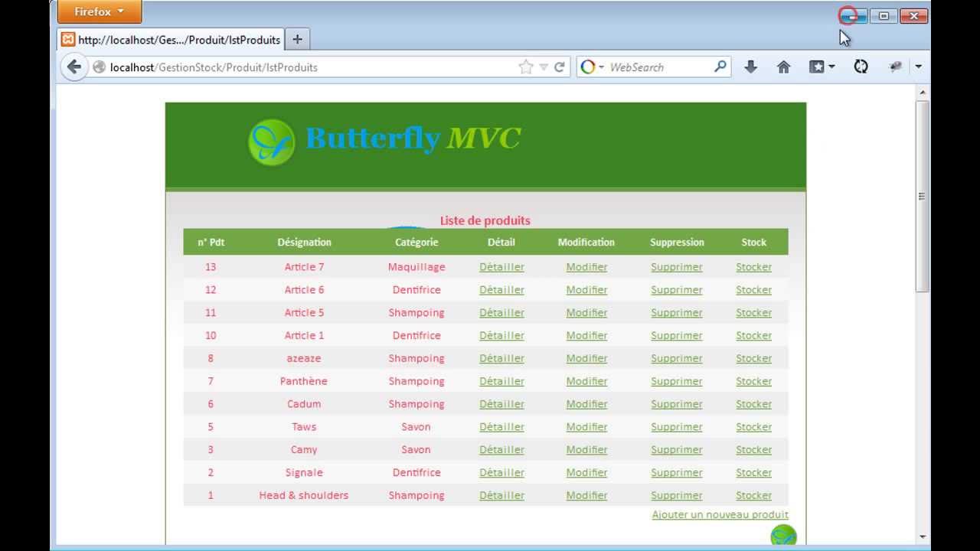The image size is (980, 551).
Task: Click product number 13 cell
Action: tap(211, 266)
